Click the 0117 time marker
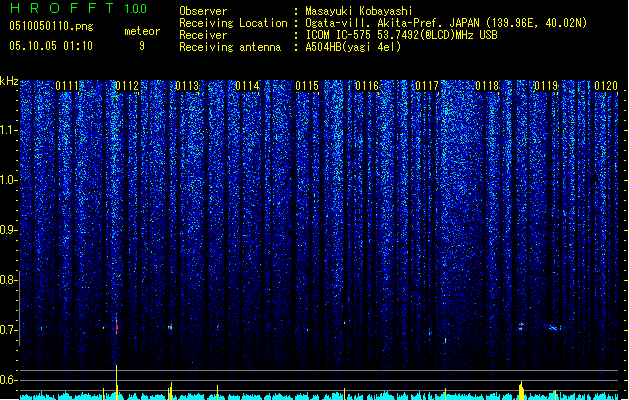This screenshot has height=400, width=629. 427,86
